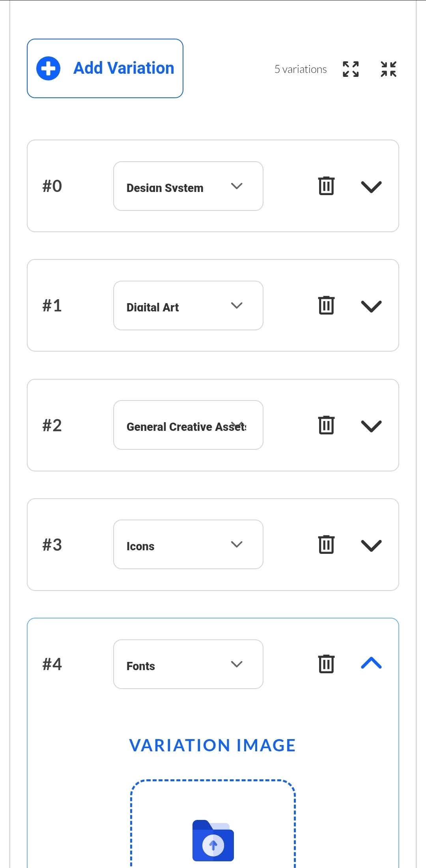Screen dimensions: 426x868
Task: Open the Digital Art dropdown
Action: (x=188, y=305)
